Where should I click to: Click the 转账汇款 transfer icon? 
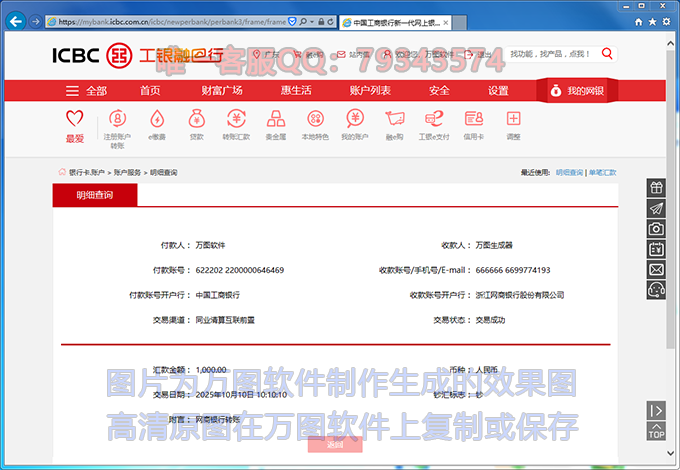click(x=236, y=123)
